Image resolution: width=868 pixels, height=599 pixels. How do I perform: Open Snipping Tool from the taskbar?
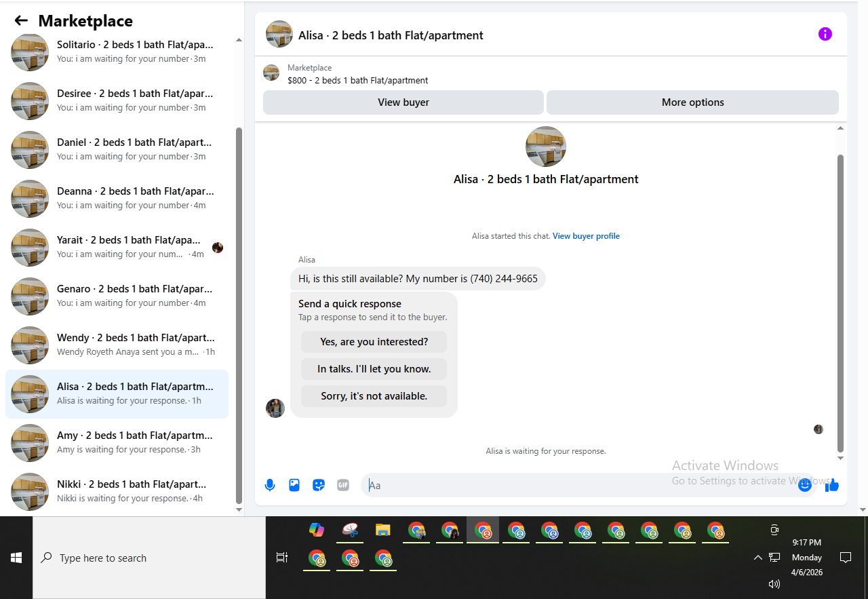point(349,530)
